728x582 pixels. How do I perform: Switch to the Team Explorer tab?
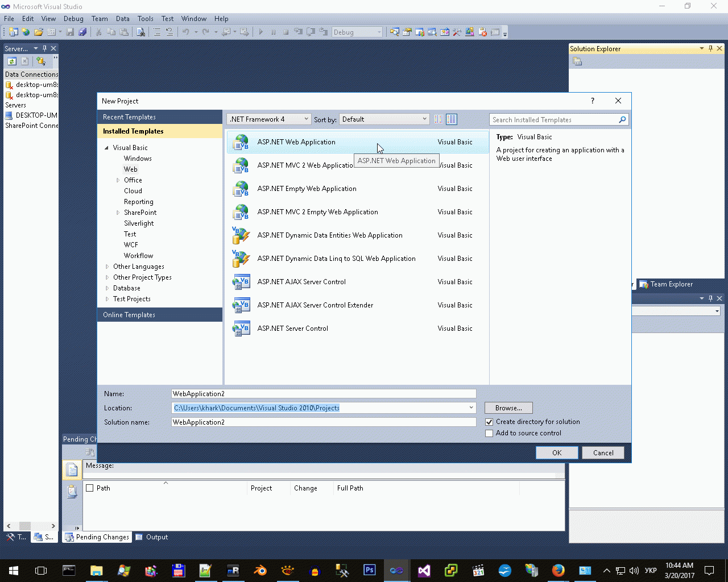pyautogui.click(x=666, y=284)
